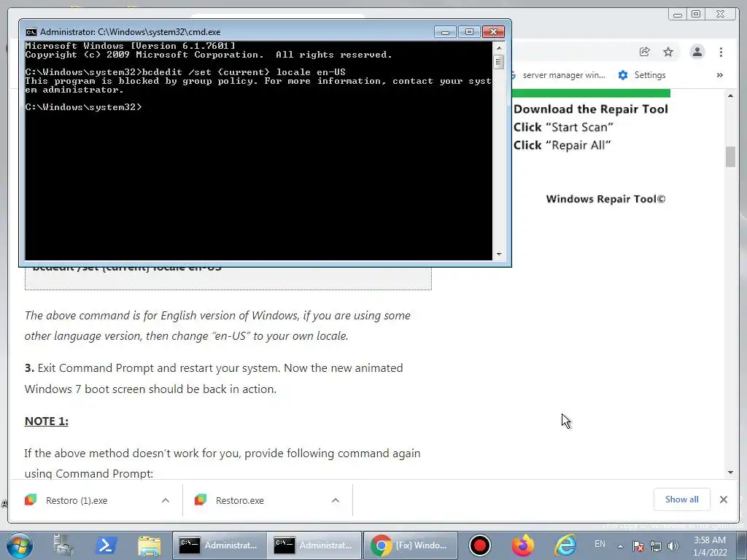Screen dimensions: 747x560
Task: Click the Windows Repair Tool© heading
Action: coord(605,199)
